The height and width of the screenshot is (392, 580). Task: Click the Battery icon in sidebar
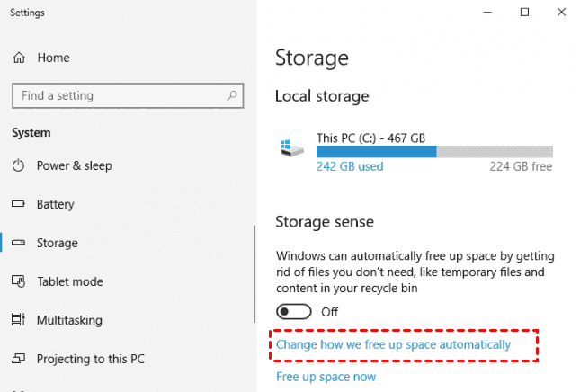(x=19, y=204)
